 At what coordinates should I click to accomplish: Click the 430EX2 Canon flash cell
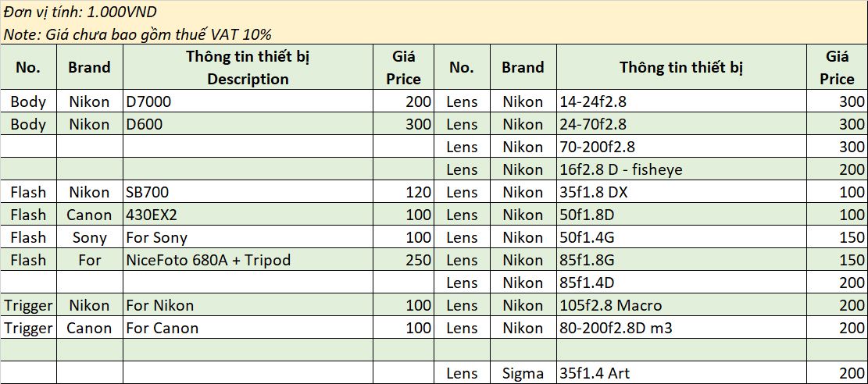[x=248, y=215]
